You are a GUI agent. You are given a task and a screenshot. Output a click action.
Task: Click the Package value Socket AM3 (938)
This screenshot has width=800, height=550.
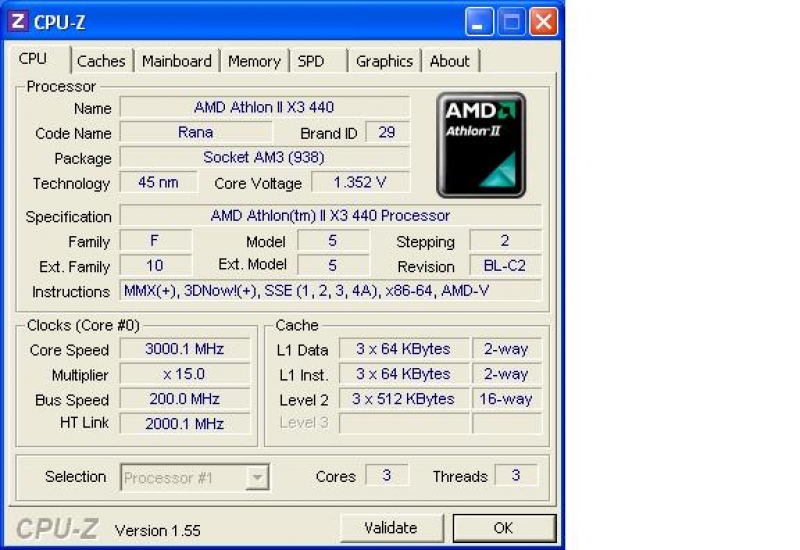[x=264, y=157]
